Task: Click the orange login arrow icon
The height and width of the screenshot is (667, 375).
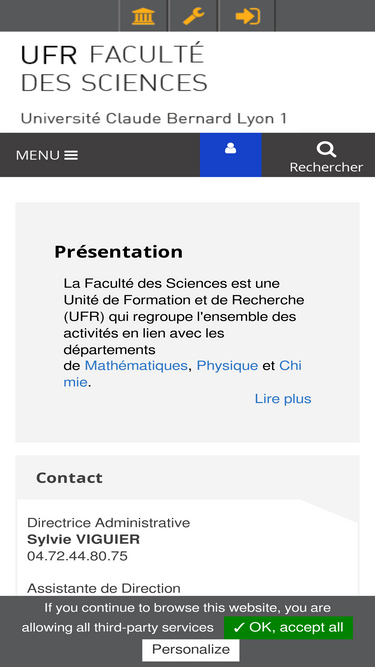Action: point(247,16)
